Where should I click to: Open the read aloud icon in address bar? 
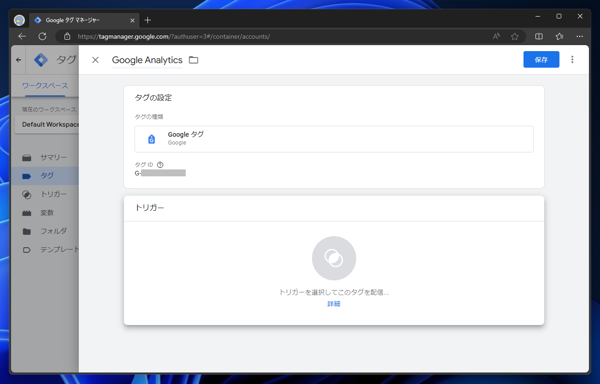click(x=496, y=36)
